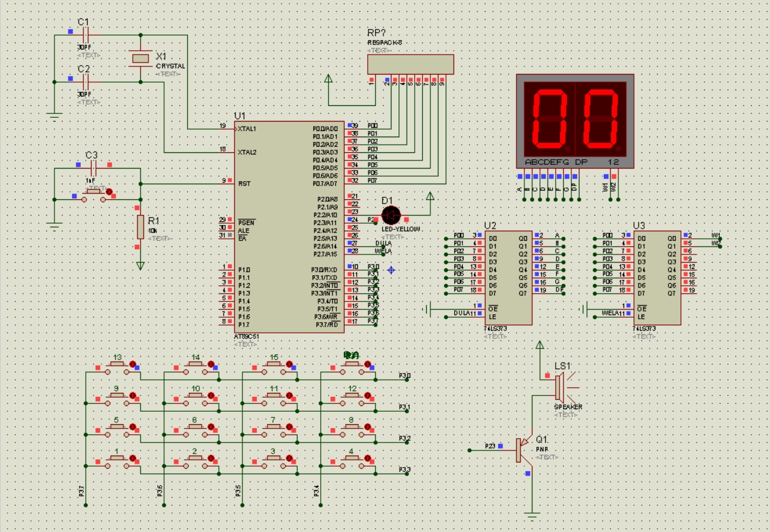The height and width of the screenshot is (532, 770).
Task: Click the W1 net label at U3 Q0
Action: click(716, 235)
